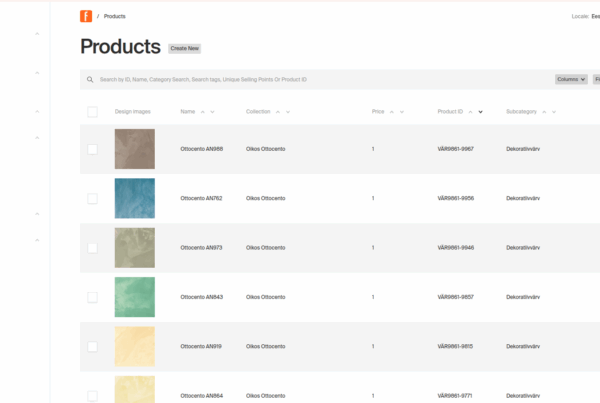
Task: Click product name Ottocento AN762
Action: [201, 198]
